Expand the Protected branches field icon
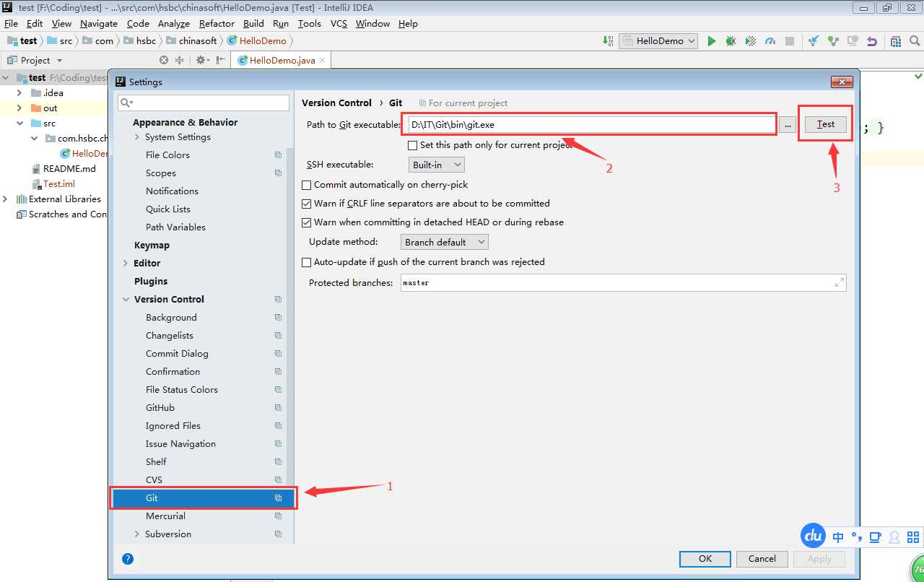This screenshot has height=582, width=924. pos(839,283)
